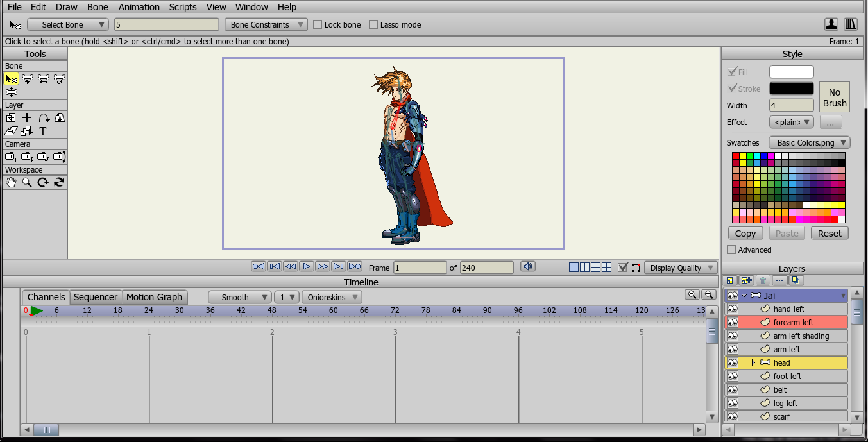This screenshot has width=868, height=442.
Task: Toggle audio mute speaker button
Action: 528,266
